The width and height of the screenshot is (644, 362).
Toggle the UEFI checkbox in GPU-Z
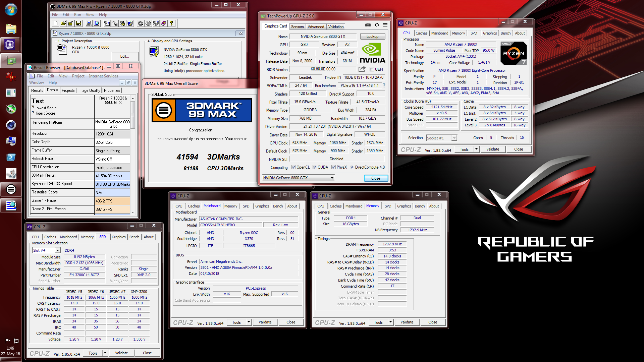[372, 69]
